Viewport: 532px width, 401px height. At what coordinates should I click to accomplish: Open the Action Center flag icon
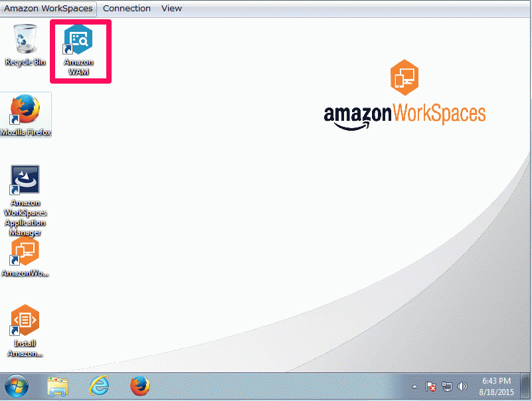point(431,386)
